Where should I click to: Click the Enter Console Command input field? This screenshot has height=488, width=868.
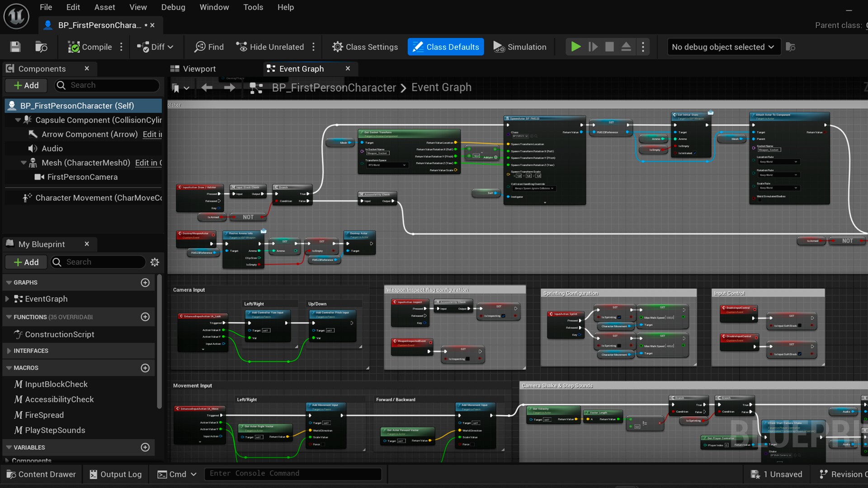(x=293, y=473)
